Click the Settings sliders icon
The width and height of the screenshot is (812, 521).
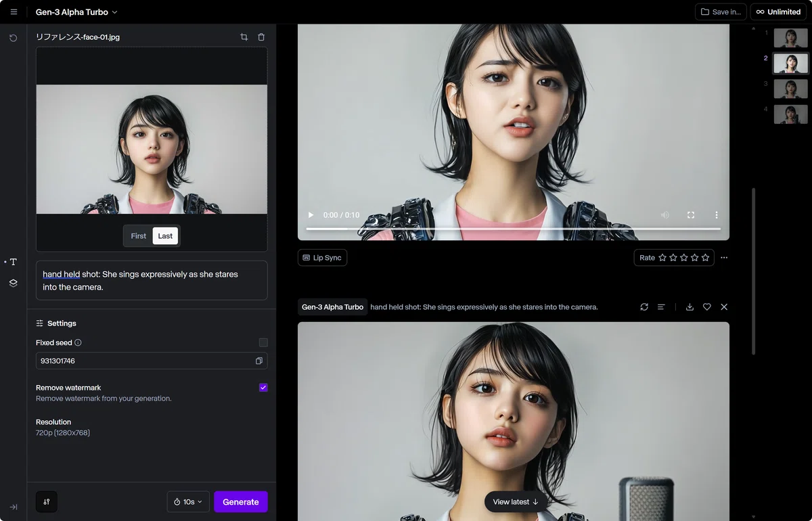[x=40, y=323]
